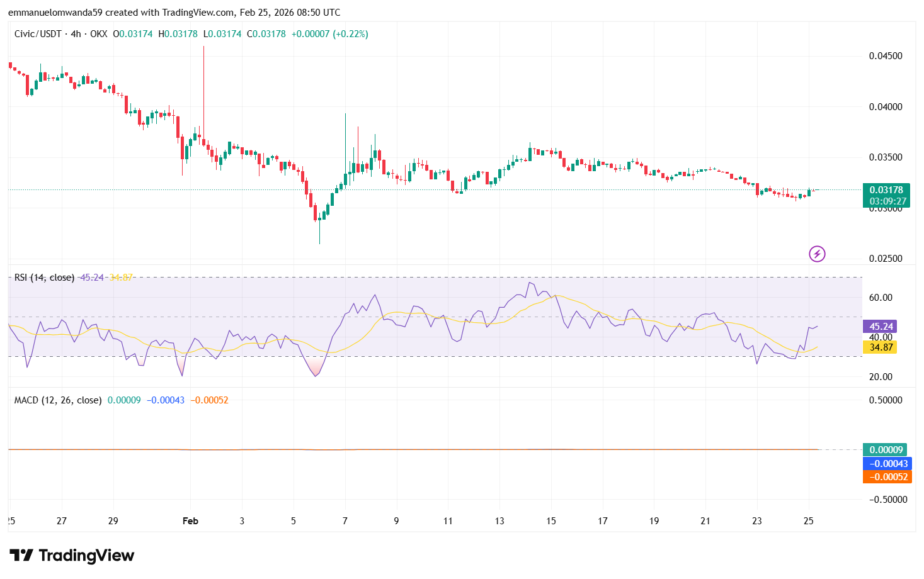Click the instant trading lightning bolt icon
Image resolution: width=924 pixels, height=579 pixels.
[x=817, y=254]
